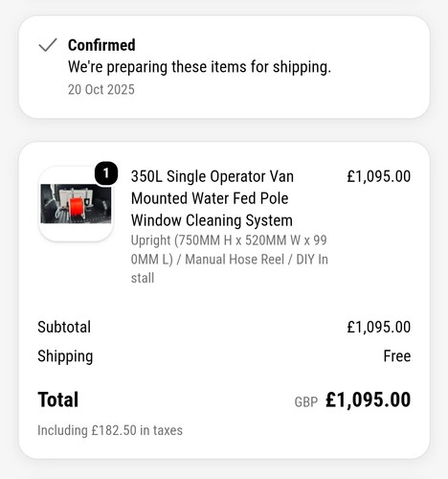Click the product price £1,095.00 beside title

[379, 176]
